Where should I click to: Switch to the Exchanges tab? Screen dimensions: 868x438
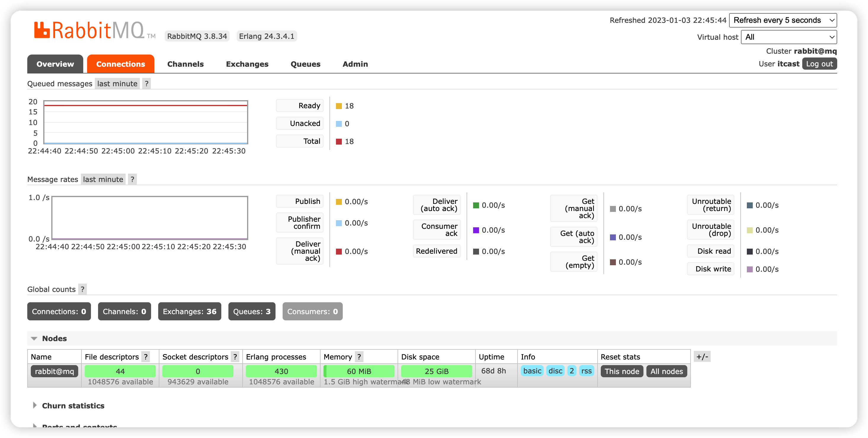247,64
